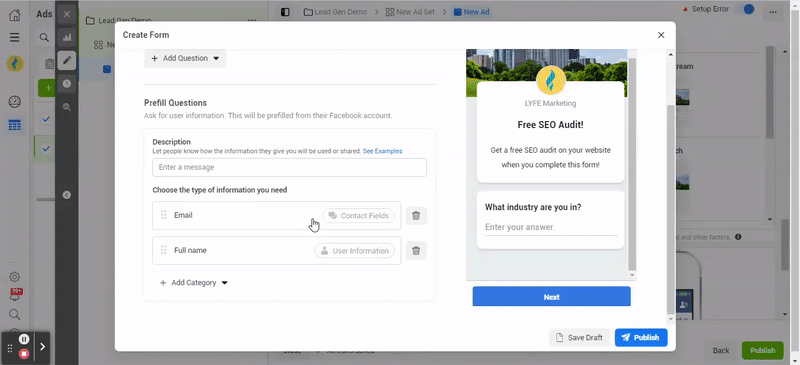Screen dimensions: 800x365
Task: Close the dark editing side panel
Action: point(67,14)
